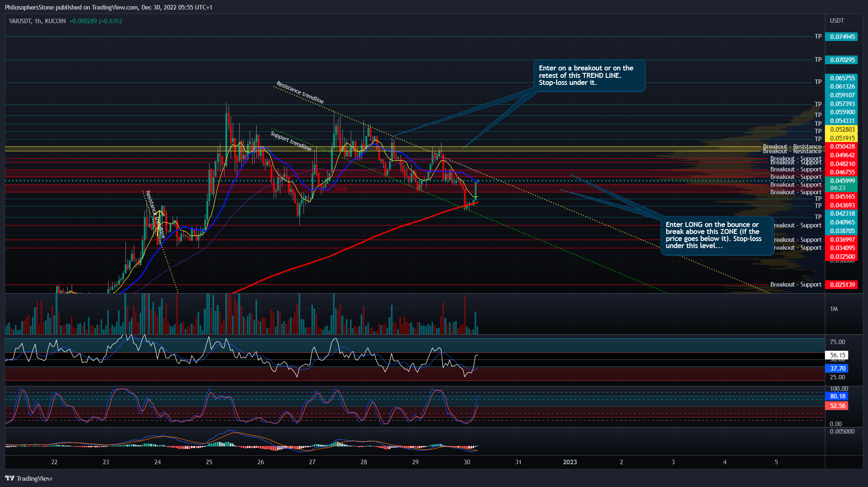The image size is (868, 487).
Task: Click the 0.038705 price label
Action: (841, 231)
